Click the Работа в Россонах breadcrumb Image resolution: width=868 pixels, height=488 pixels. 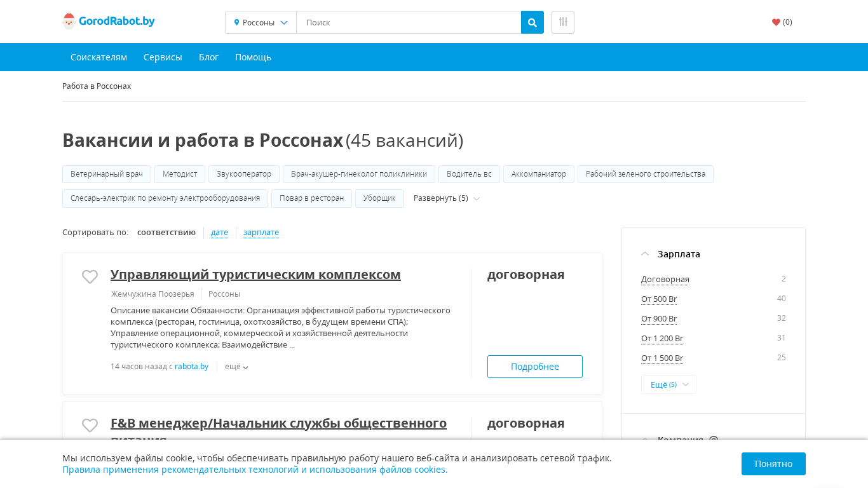(x=97, y=86)
